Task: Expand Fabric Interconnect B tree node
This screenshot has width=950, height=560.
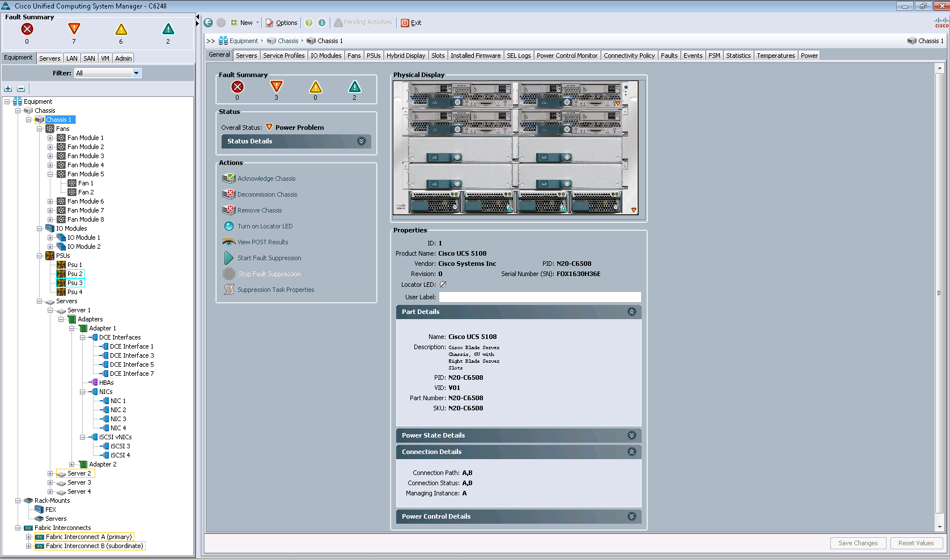Action: pos(28,546)
